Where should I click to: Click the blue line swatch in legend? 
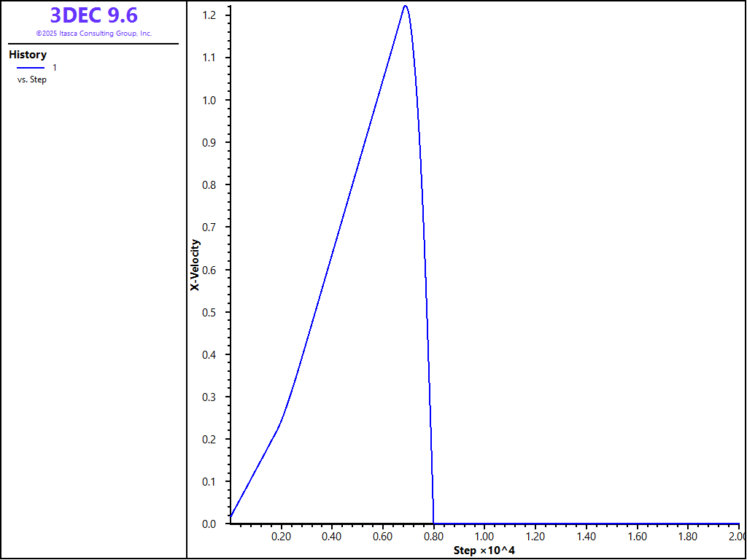pyautogui.click(x=31, y=68)
